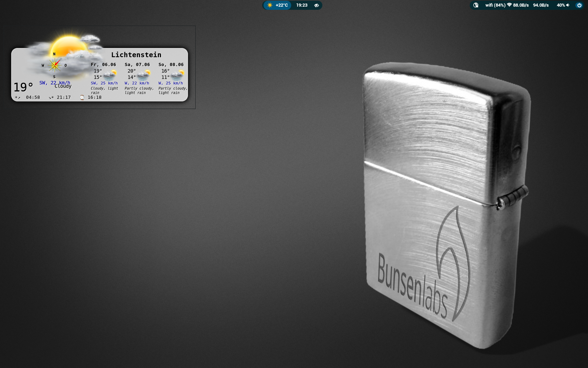
Task: Click Saturday's 'Partly cloudy, light rain' description
Action: click(x=139, y=90)
